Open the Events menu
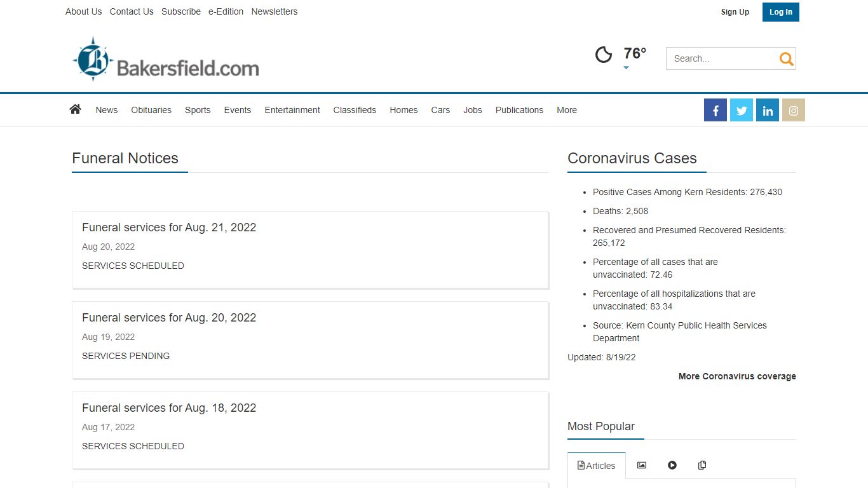Image resolution: width=868 pixels, height=488 pixels. pos(238,110)
